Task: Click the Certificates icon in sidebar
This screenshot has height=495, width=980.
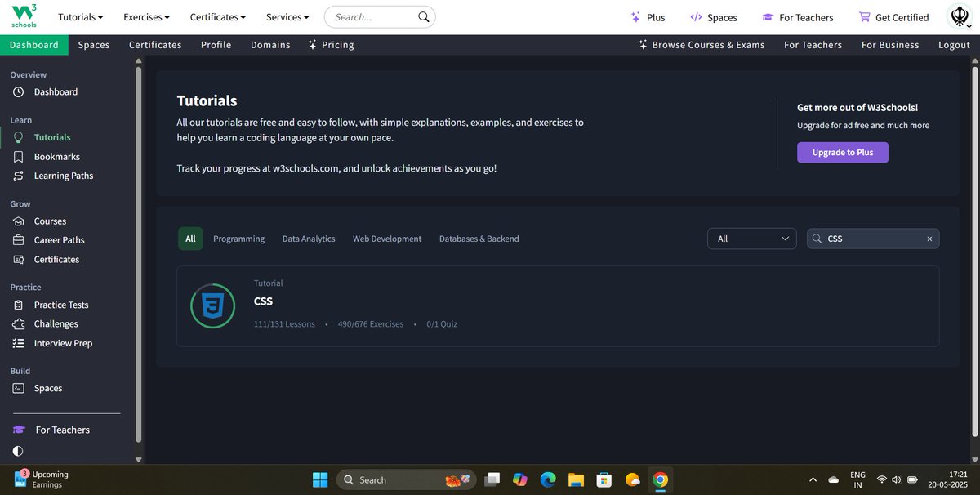Action: 18,260
